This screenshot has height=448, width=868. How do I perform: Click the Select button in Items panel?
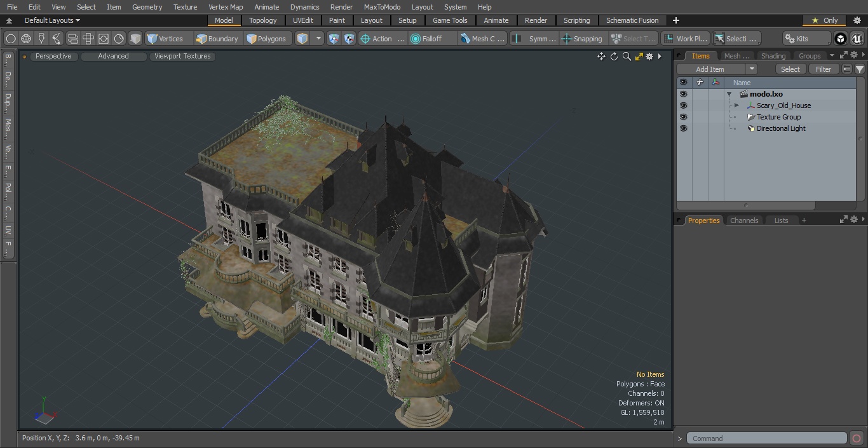(790, 69)
